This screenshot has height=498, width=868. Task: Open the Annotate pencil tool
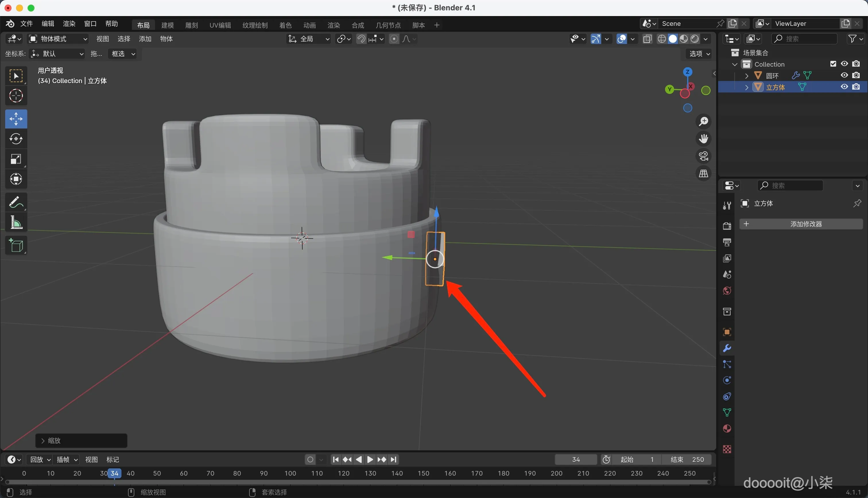point(16,202)
